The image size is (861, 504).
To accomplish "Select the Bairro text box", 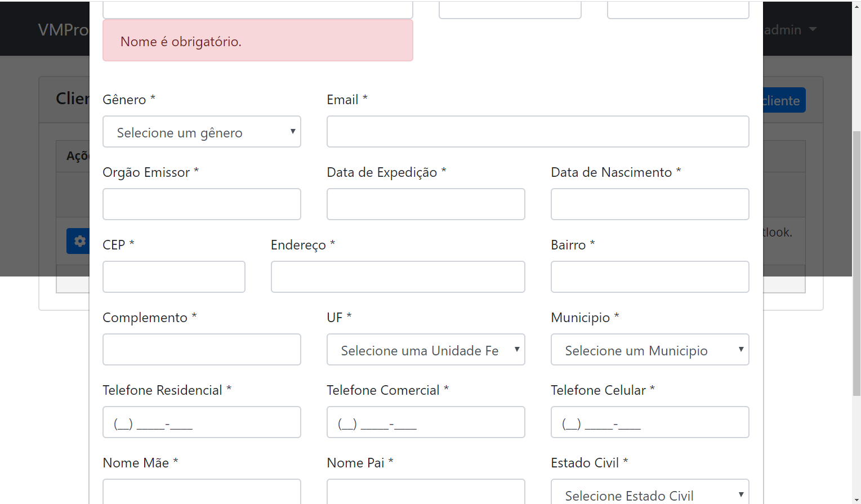I will point(649,276).
